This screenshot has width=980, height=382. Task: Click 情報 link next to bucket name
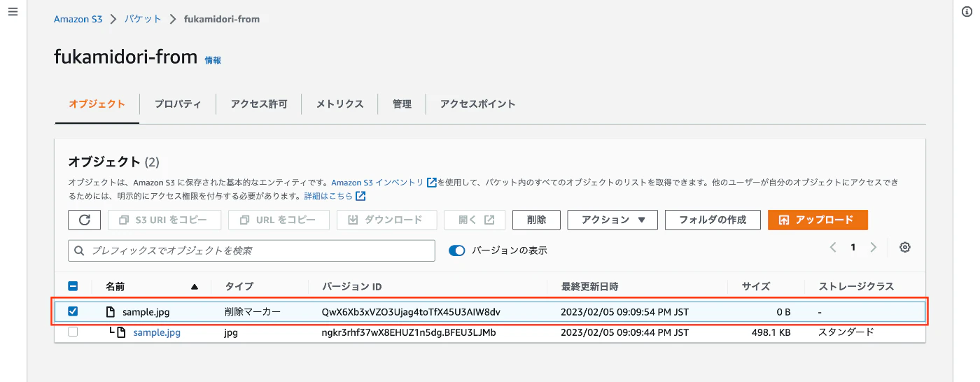(x=213, y=60)
